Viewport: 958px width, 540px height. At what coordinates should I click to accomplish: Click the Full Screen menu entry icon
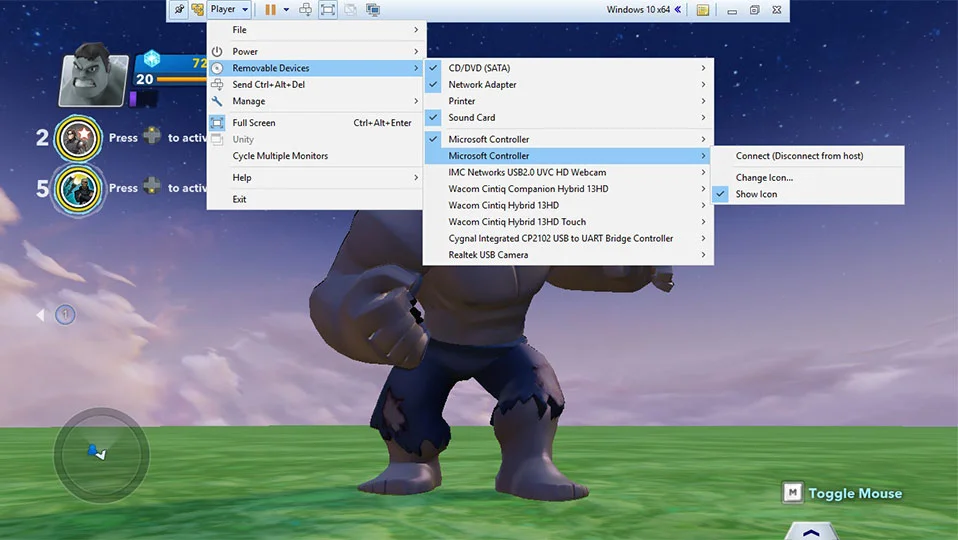click(x=217, y=123)
